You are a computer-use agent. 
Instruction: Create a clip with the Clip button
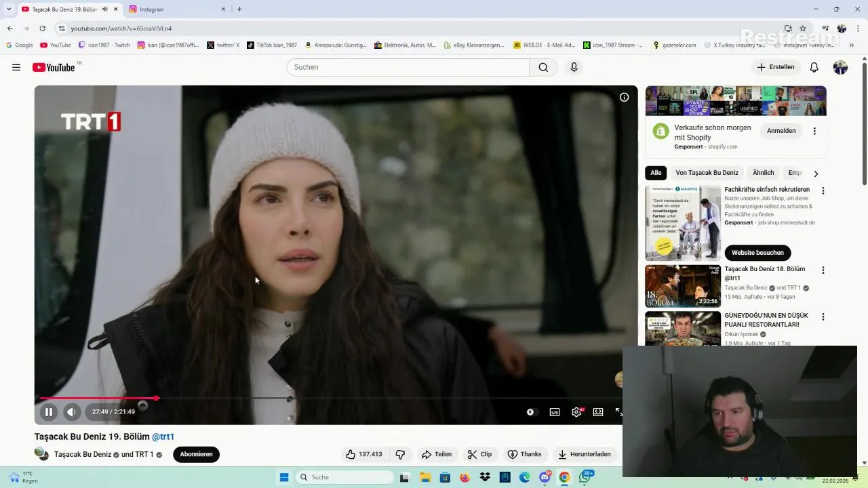[x=480, y=454]
